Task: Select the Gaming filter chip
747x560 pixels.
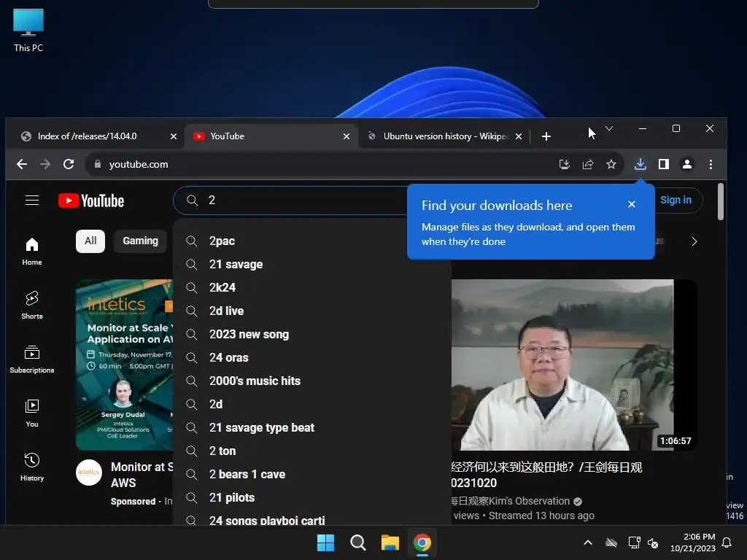Action: (141, 241)
